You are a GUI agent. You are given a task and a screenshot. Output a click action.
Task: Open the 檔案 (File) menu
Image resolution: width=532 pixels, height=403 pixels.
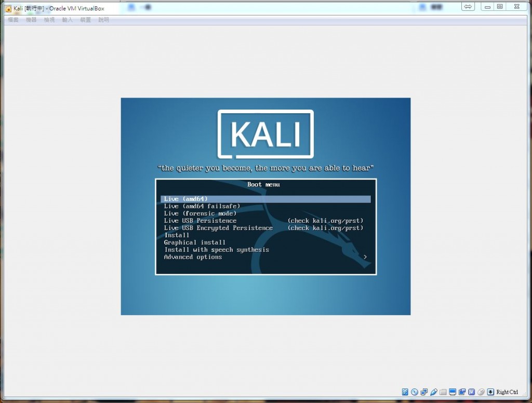coord(13,20)
